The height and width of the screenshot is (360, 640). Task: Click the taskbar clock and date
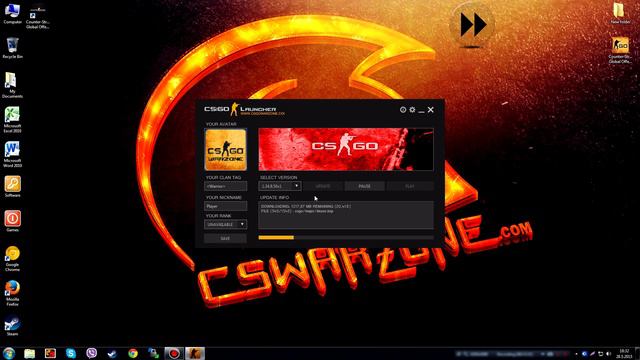click(x=624, y=353)
